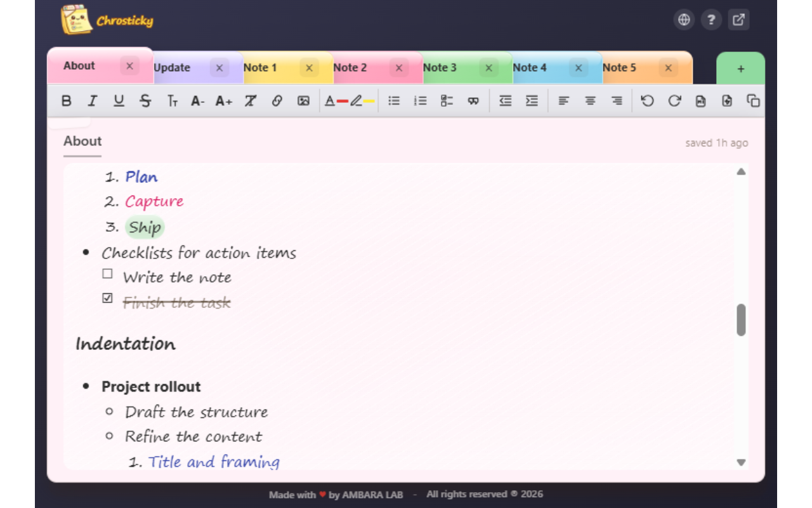Increase font size with A+ button
This screenshot has width=812, height=508.
(x=224, y=101)
